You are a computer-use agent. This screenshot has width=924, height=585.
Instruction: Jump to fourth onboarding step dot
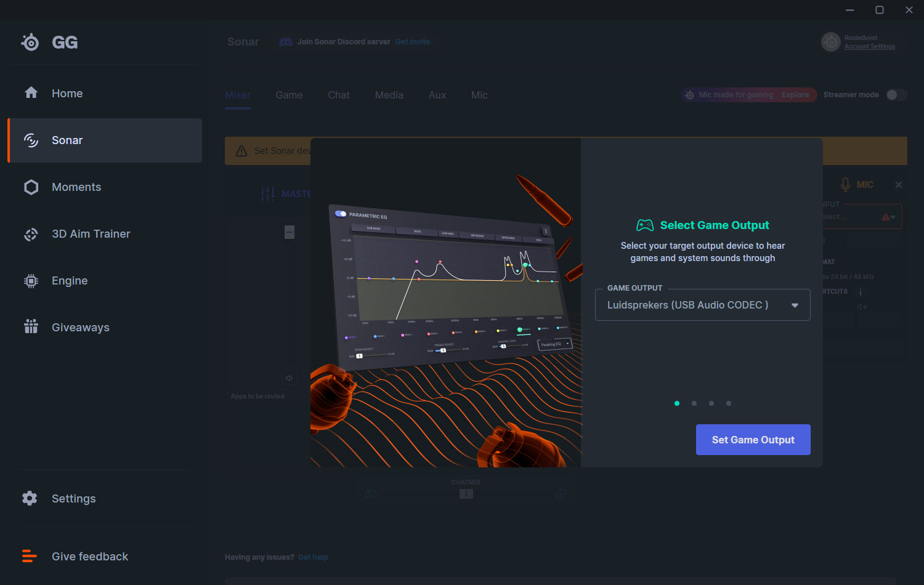pyautogui.click(x=729, y=403)
